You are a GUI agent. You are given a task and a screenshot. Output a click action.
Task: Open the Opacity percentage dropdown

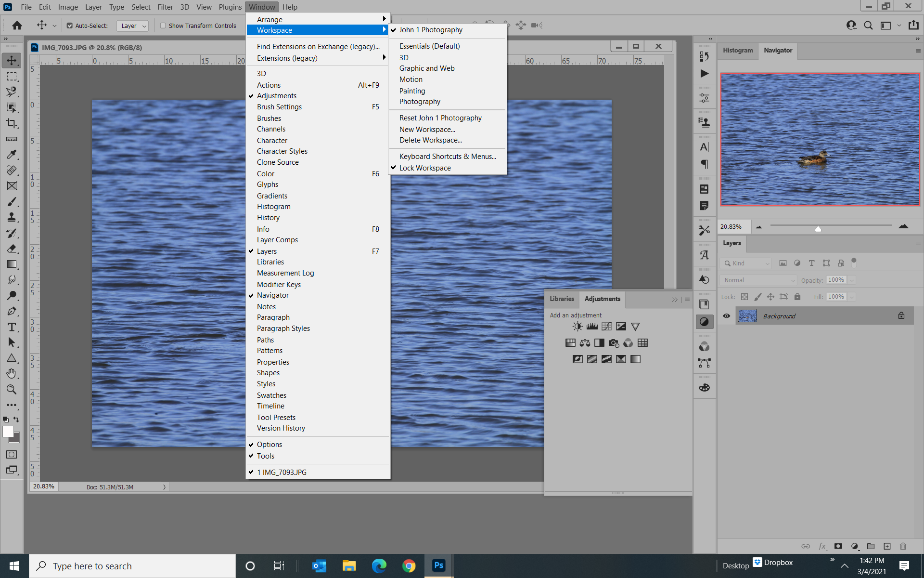[851, 280]
